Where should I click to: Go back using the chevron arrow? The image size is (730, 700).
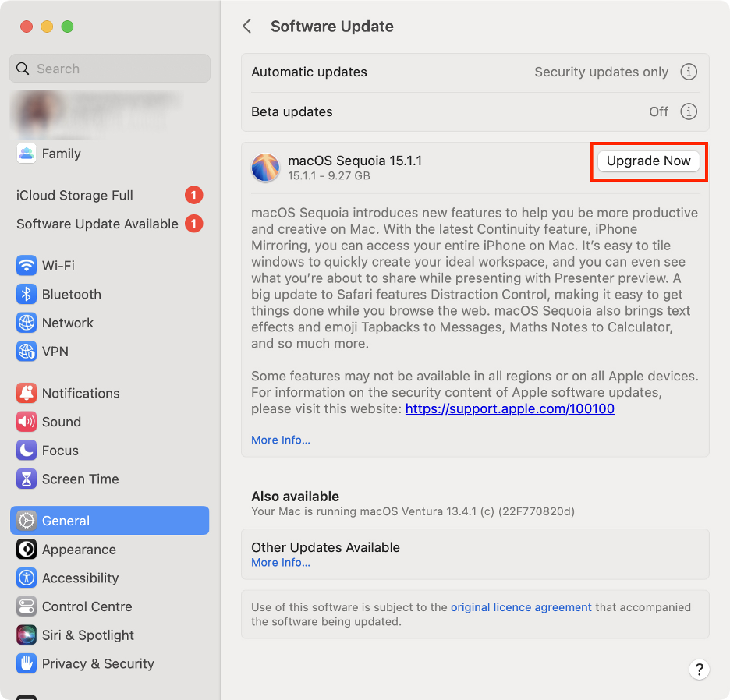(x=246, y=26)
